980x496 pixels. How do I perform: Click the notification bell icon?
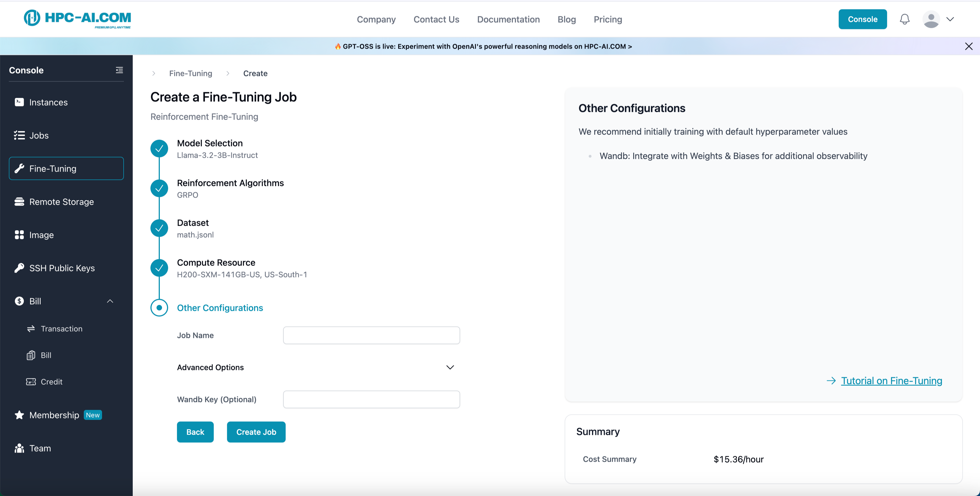(904, 19)
